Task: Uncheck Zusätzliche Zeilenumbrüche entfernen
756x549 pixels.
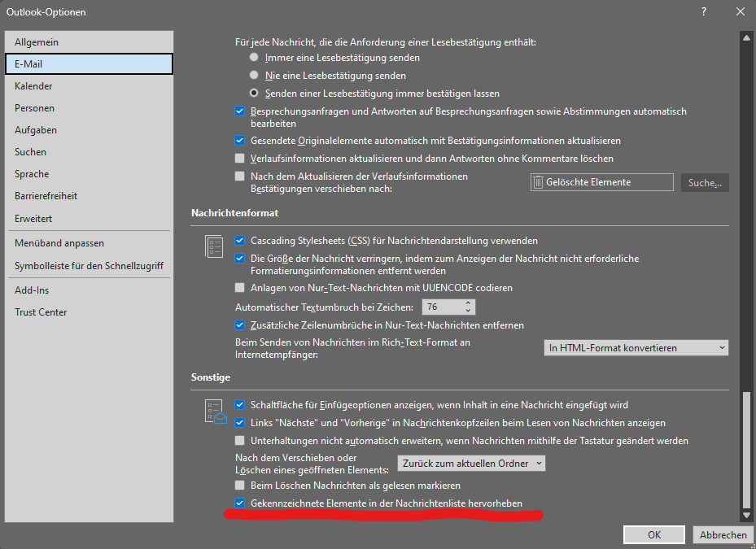Action: coord(239,325)
